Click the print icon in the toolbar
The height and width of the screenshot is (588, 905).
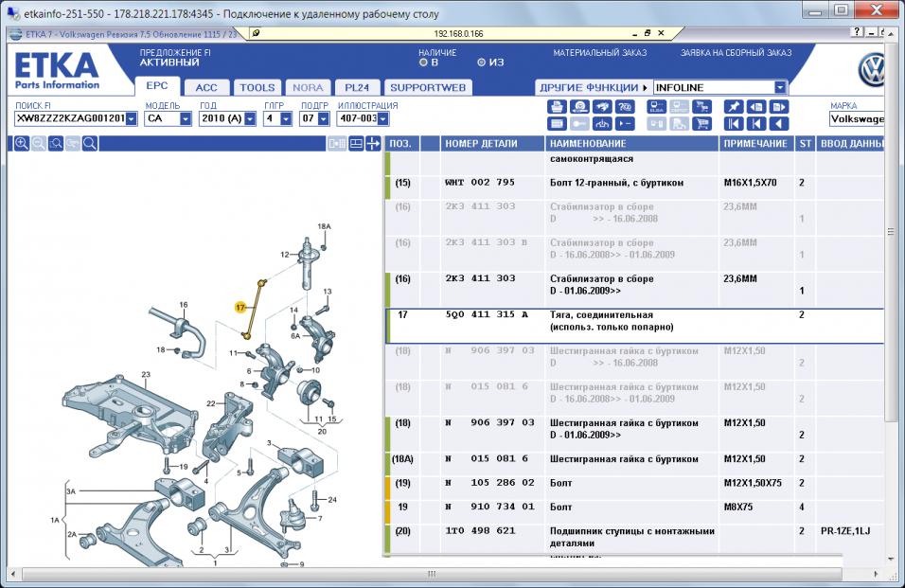click(x=557, y=107)
